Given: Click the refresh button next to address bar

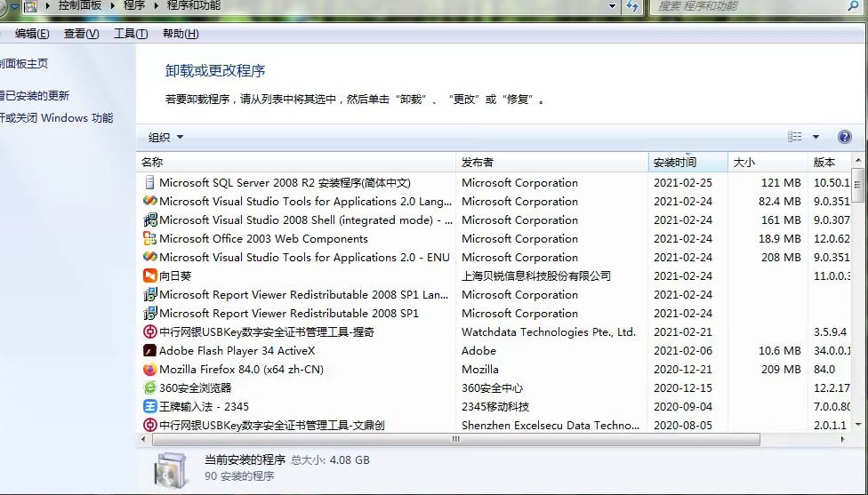Looking at the screenshot, I should pyautogui.click(x=631, y=6).
